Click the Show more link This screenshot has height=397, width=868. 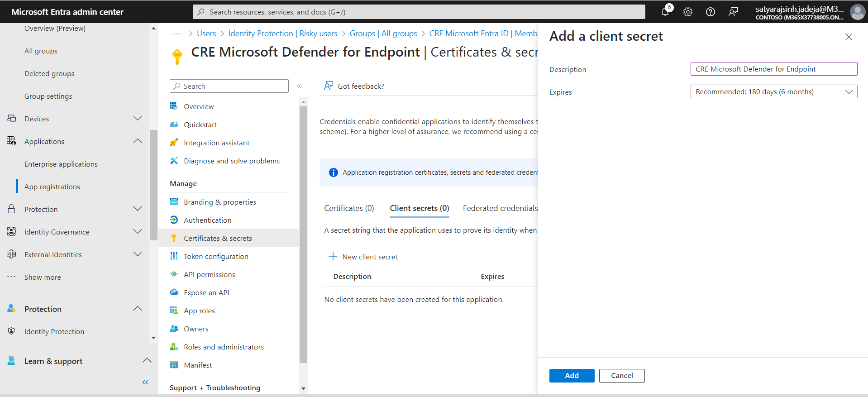(x=43, y=277)
